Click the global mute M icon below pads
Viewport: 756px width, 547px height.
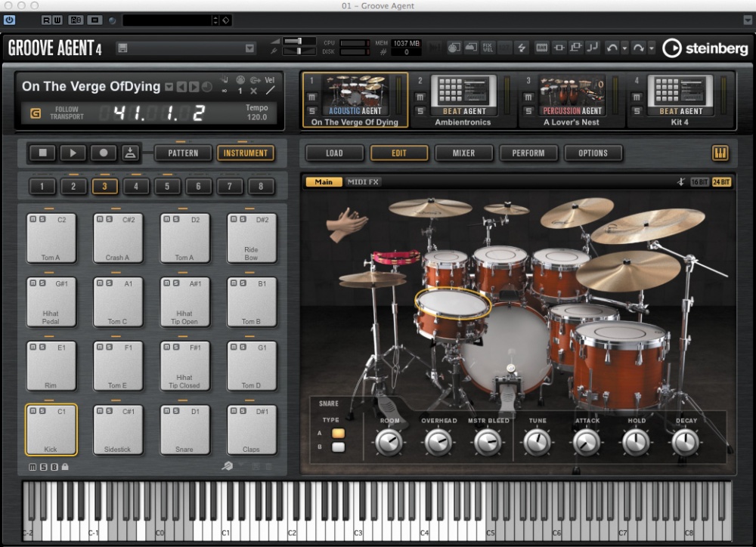click(33, 467)
